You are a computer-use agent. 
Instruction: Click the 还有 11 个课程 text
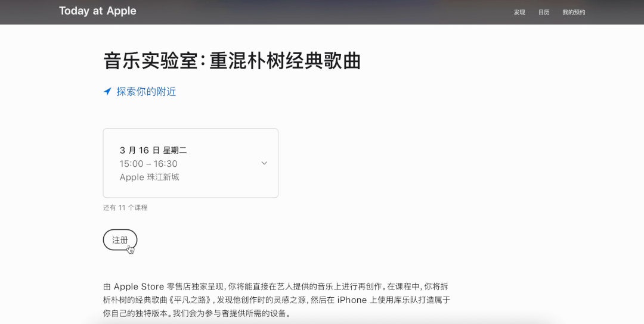(125, 207)
